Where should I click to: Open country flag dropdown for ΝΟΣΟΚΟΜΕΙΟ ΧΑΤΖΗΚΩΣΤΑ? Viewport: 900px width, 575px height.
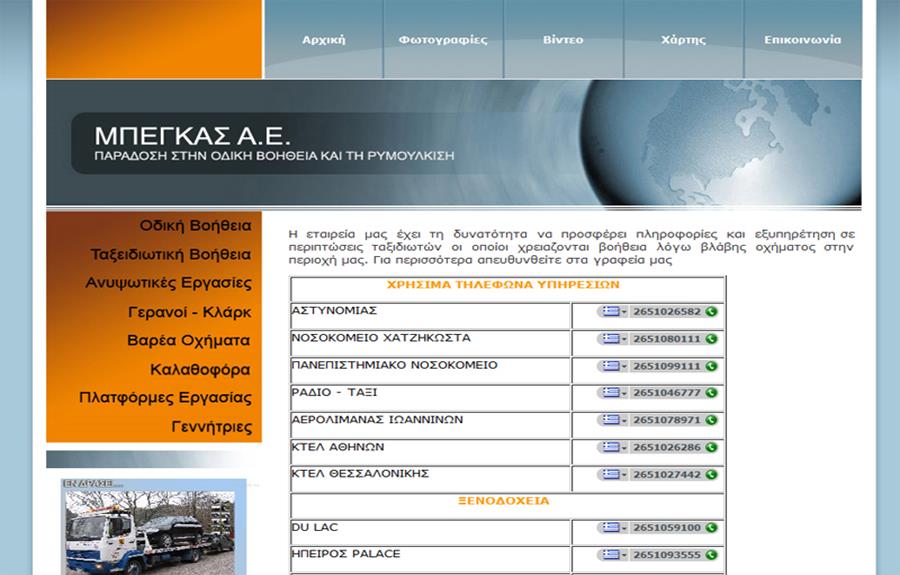click(x=614, y=339)
